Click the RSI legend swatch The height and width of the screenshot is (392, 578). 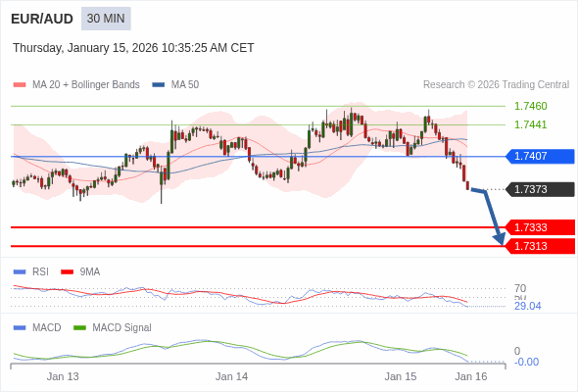point(20,272)
